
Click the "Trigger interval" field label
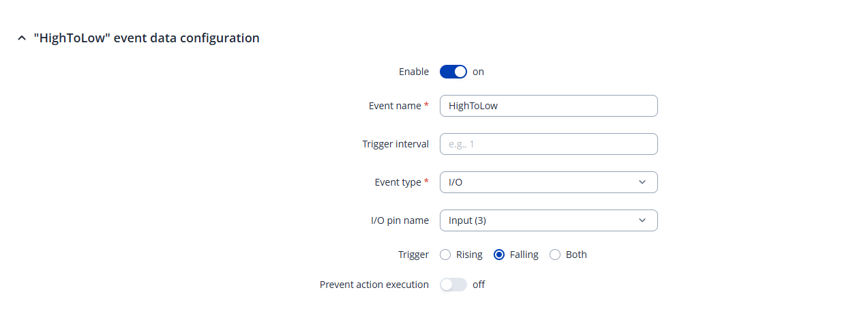395,144
